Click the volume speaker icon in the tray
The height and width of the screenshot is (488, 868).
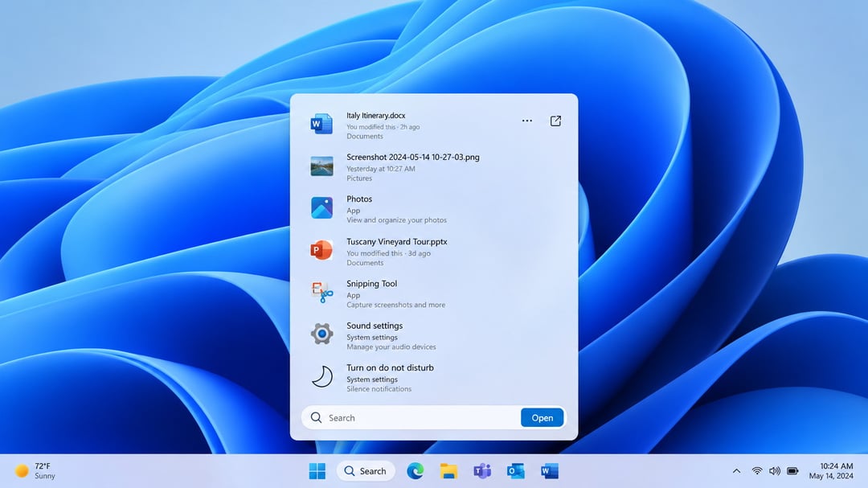tap(775, 471)
